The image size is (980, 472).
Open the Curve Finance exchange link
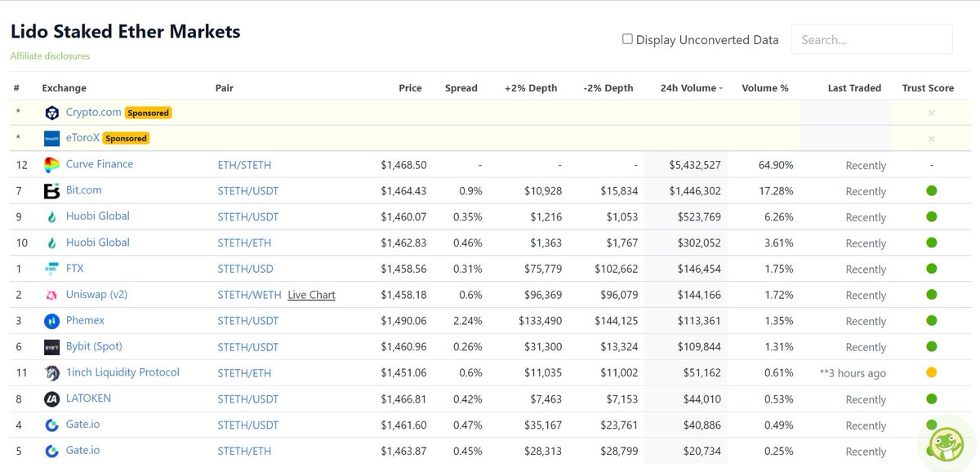coord(99,164)
